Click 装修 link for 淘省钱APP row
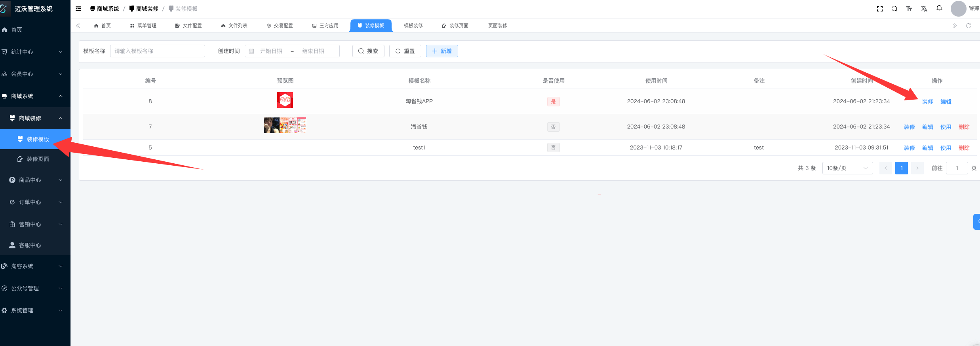 point(927,102)
